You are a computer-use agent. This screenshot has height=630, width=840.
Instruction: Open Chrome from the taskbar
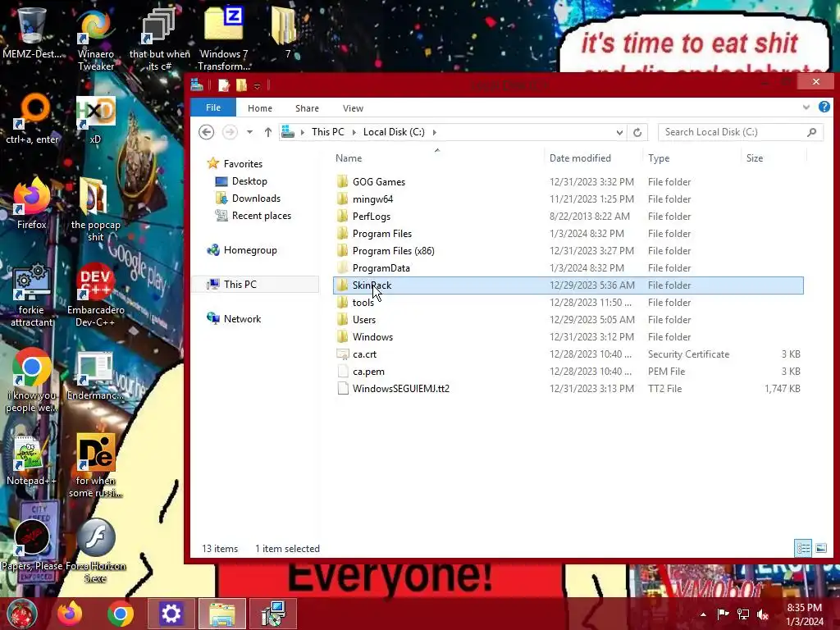pos(121,614)
